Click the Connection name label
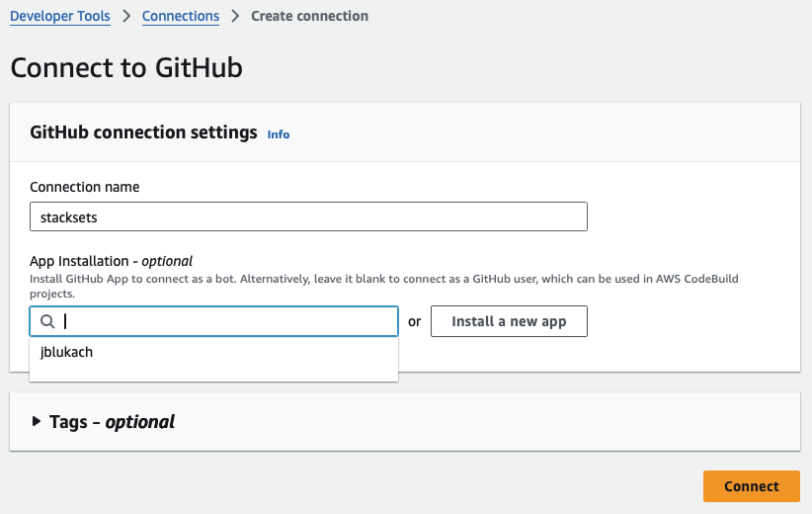Image resolution: width=812 pixels, height=514 pixels. pyautogui.click(x=85, y=187)
